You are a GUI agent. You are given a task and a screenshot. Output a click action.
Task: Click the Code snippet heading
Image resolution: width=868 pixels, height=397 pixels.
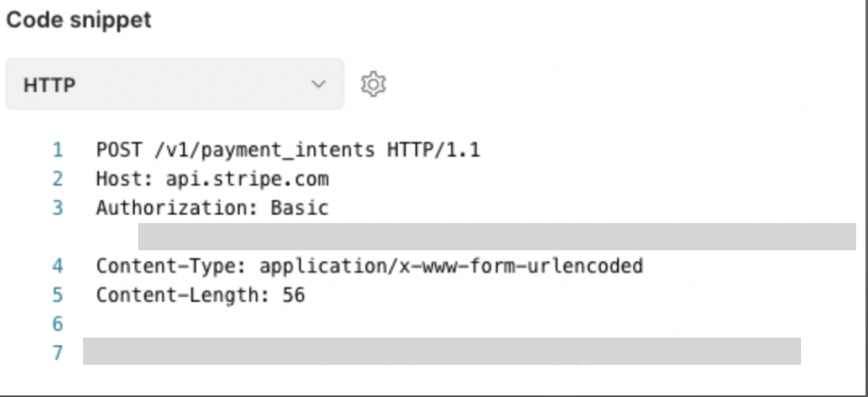point(79,20)
